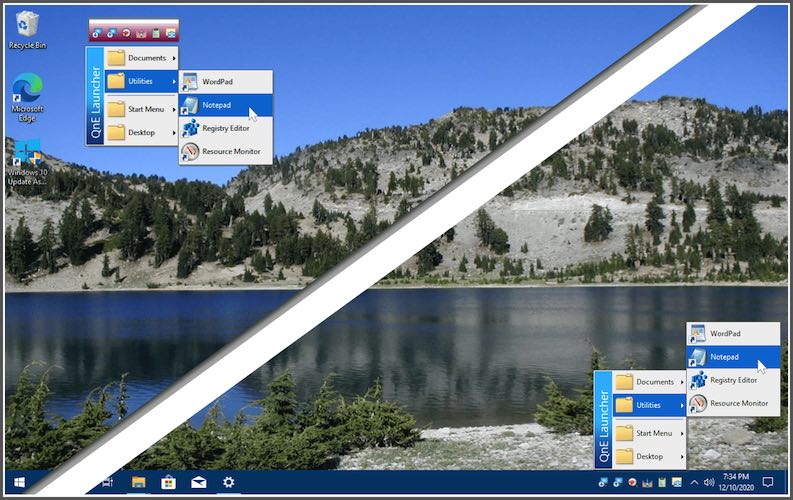Open the Settings gear on the taskbar
The width and height of the screenshot is (793, 500).
tap(228, 483)
